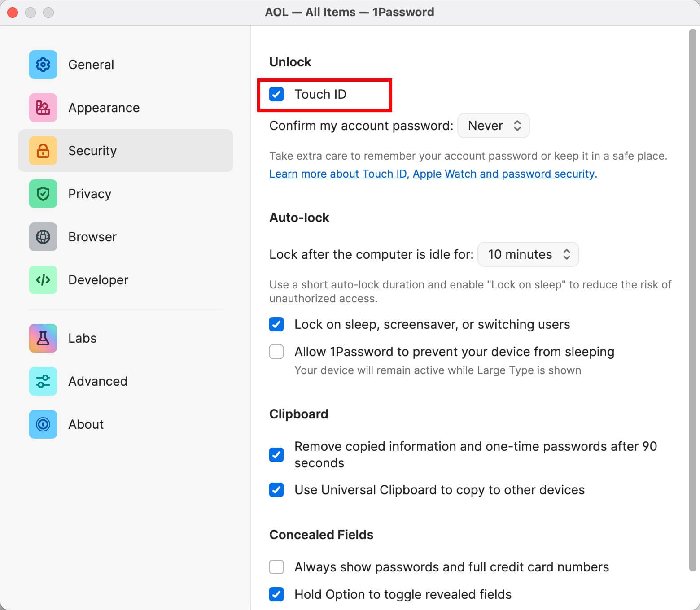Click the orange Security lock icon
Image resolution: width=700 pixels, height=610 pixels.
tap(43, 151)
